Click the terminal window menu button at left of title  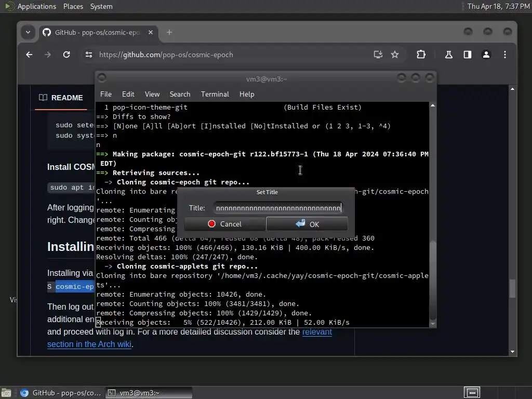[x=102, y=78]
